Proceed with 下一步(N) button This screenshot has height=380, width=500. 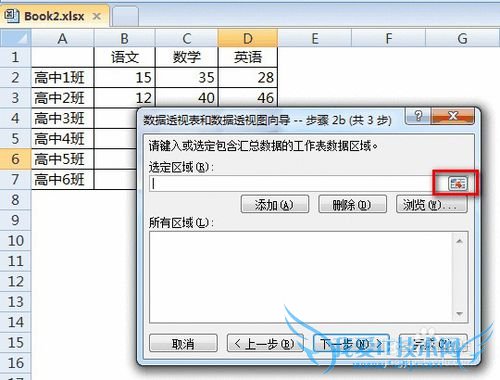pyautogui.click(x=351, y=343)
